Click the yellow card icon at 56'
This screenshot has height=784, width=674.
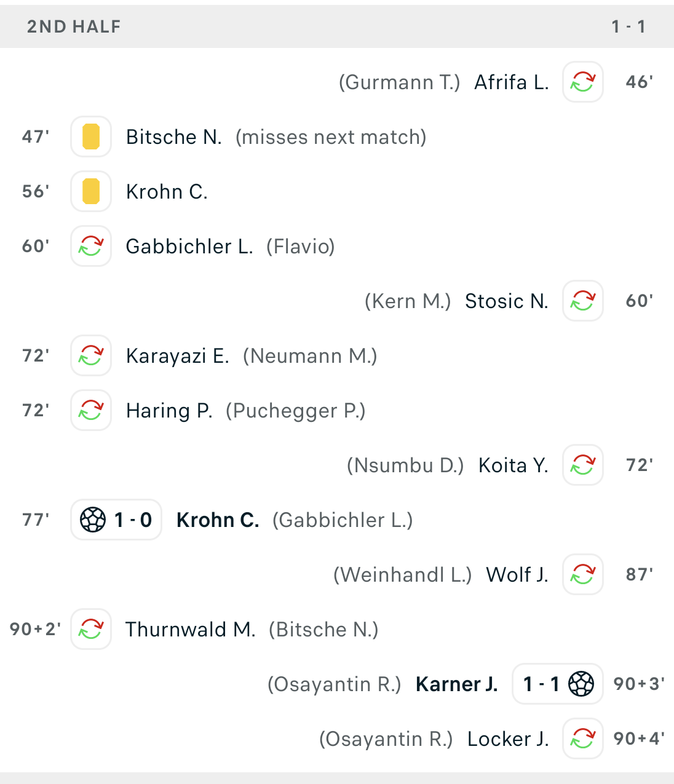[x=91, y=191]
